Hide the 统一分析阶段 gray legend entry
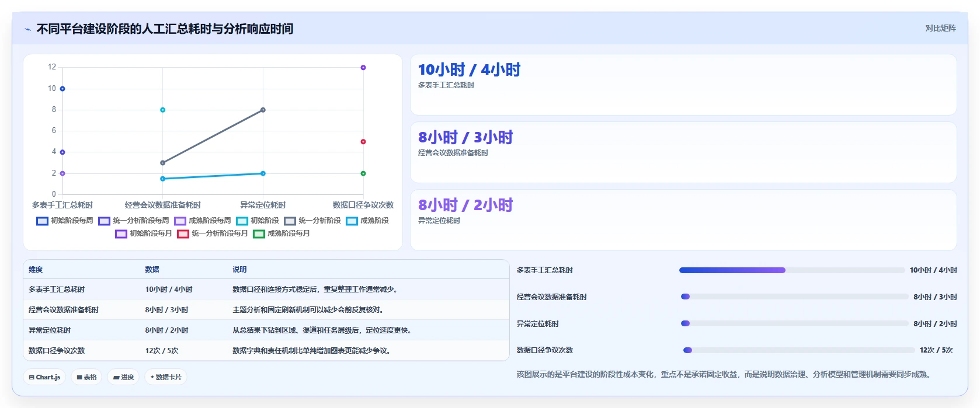 coord(312,221)
